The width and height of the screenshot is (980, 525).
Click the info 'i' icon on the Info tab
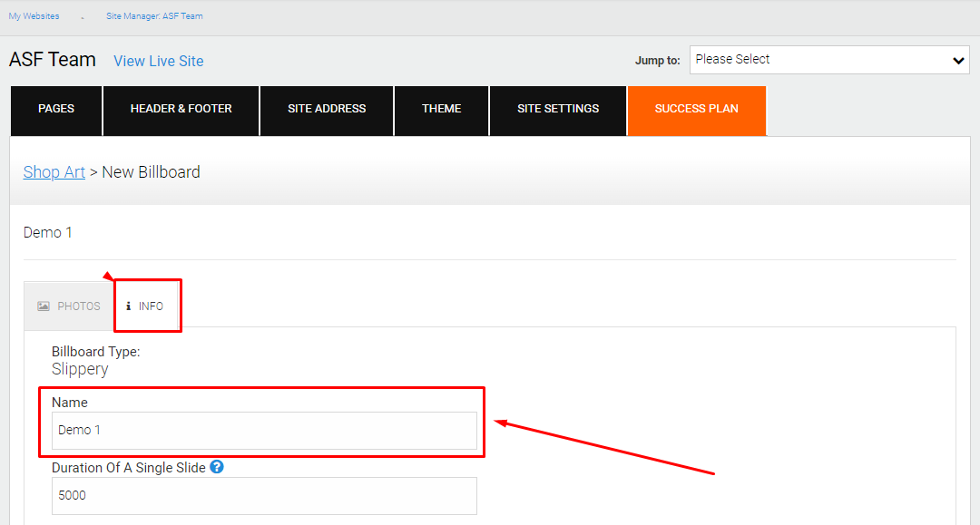coord(128,306)
